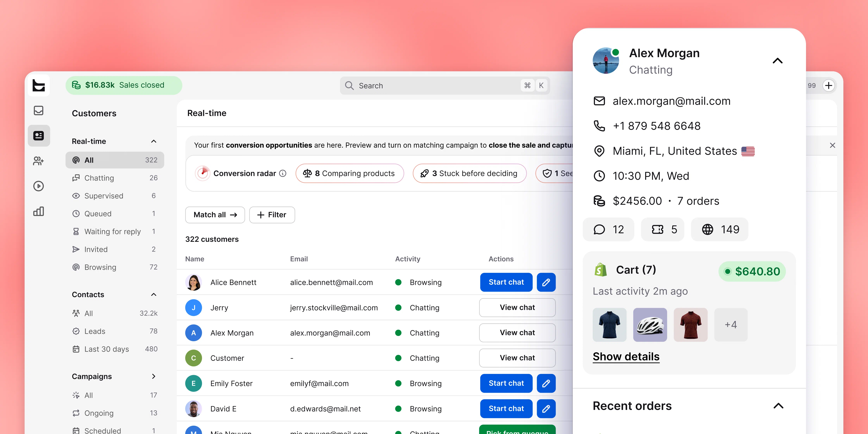Expand the Campaigns sidebar section
This screenshot has height=434, width=868.
[154, 376]
